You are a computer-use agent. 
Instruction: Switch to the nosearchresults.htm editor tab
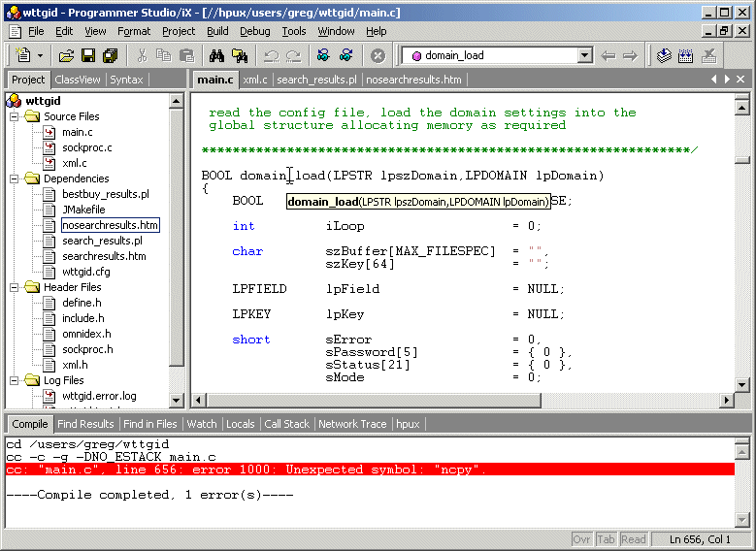point(413,80)
